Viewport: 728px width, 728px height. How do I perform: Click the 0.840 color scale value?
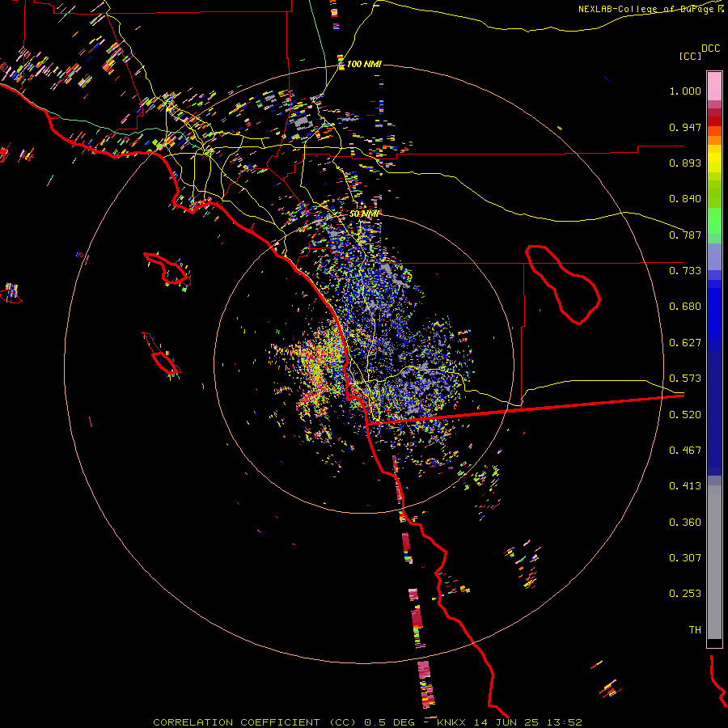pyautogui.click(x=685, y=199)
